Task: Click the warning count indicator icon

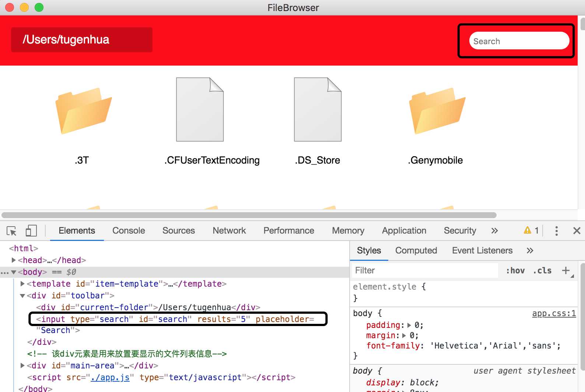Action: click(528, 231)
